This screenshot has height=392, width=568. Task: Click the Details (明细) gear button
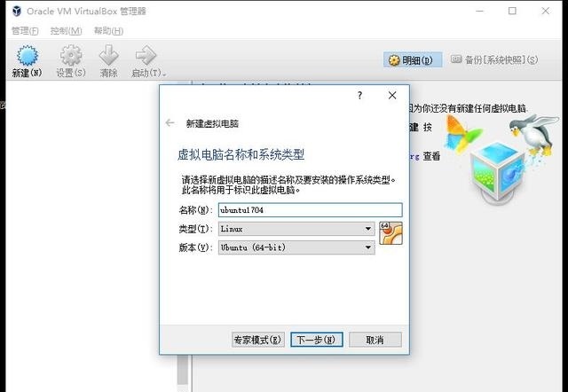click(x=412, y=60)
